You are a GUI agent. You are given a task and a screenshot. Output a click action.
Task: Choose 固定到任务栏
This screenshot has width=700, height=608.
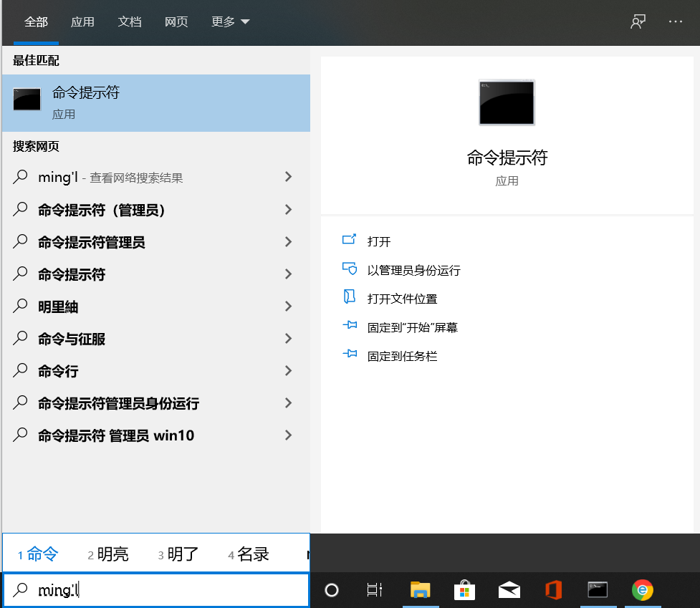[402, 356]
